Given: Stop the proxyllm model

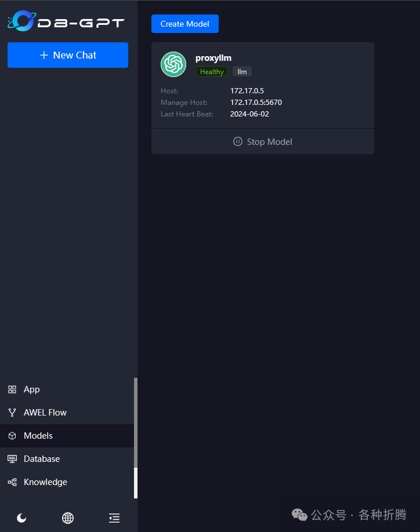Looking at the screenshot, I should (x=262, y=141).
